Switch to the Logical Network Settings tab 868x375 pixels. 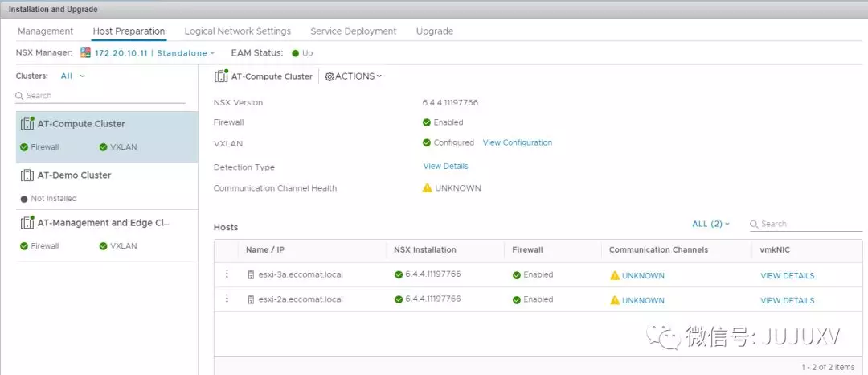237,31
